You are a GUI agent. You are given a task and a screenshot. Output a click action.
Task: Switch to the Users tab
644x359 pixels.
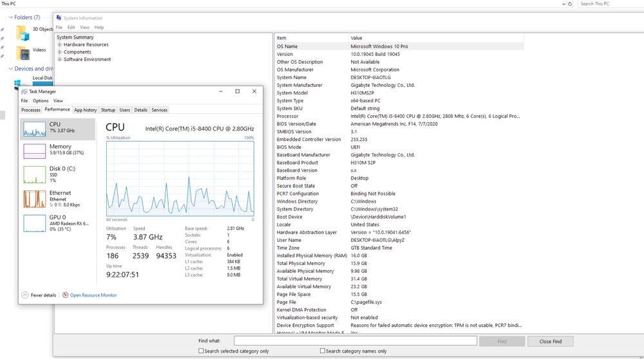[124, 110]
